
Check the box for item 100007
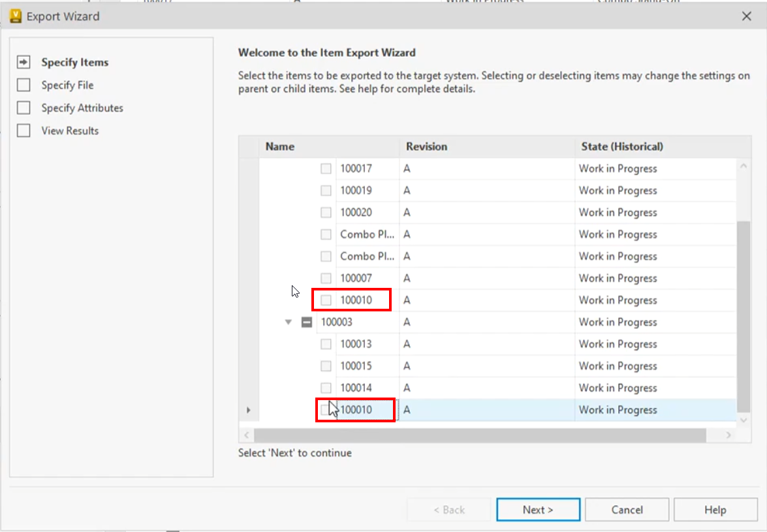pos(325,278)
